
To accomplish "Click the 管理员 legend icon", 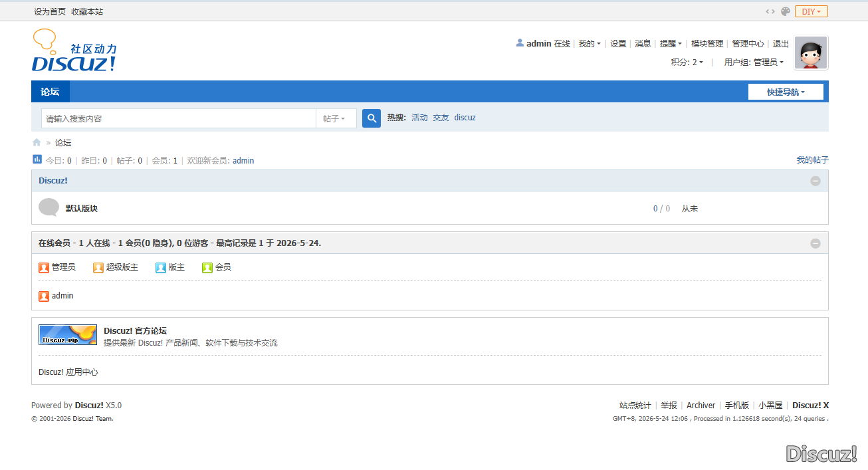I will pyautogui.click(x=44, y=268).
